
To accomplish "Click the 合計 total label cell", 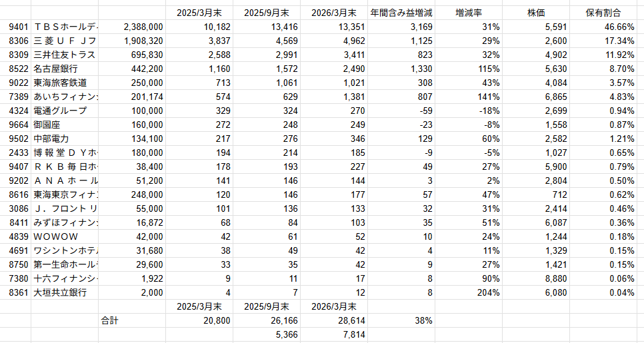I will click(110, 320).
